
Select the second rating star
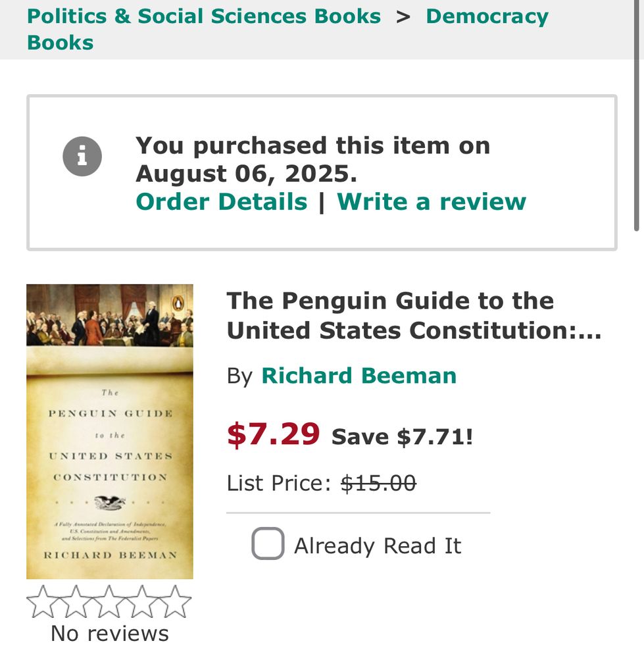point(76,601)
